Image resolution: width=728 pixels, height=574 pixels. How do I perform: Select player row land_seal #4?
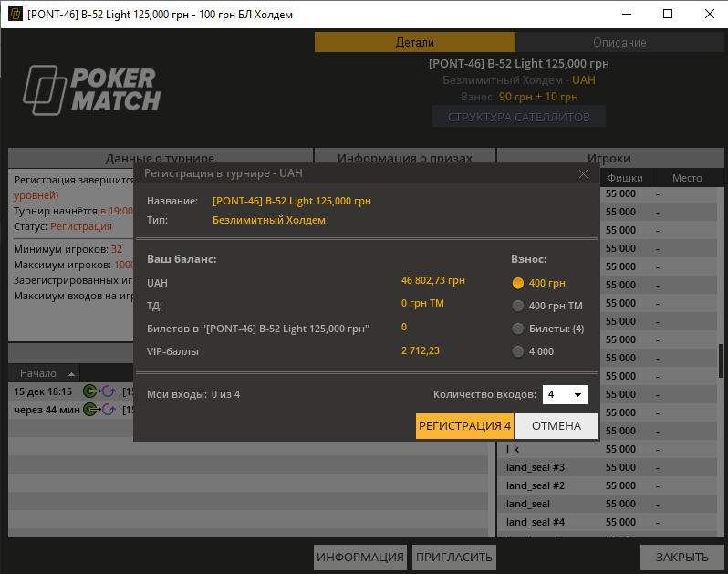[608, 522]
